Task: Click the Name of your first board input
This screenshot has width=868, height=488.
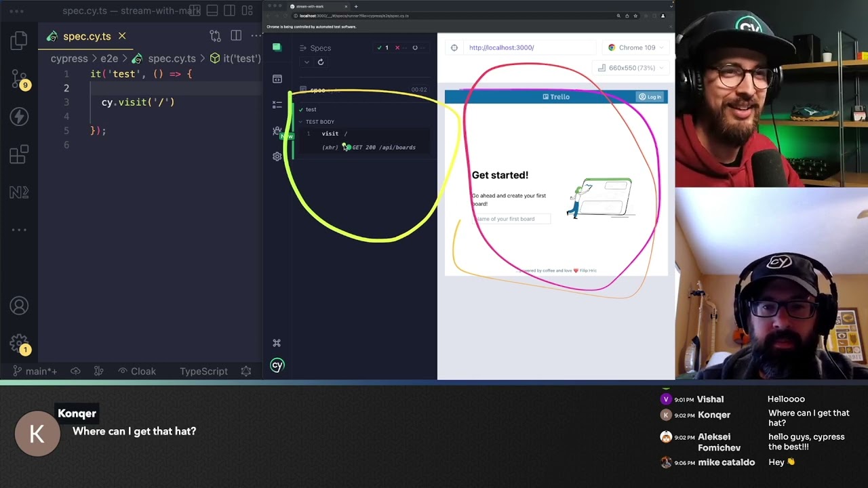Action: (x=511, y=219)
